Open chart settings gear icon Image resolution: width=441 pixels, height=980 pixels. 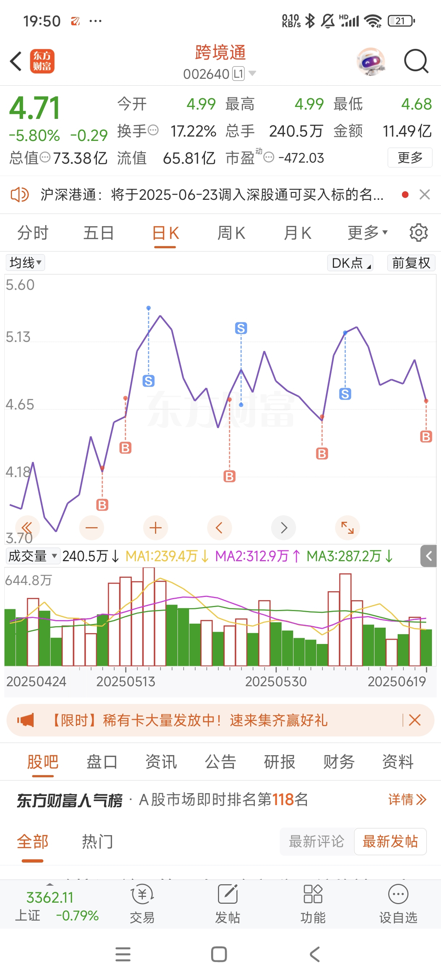tap(419, 232)
